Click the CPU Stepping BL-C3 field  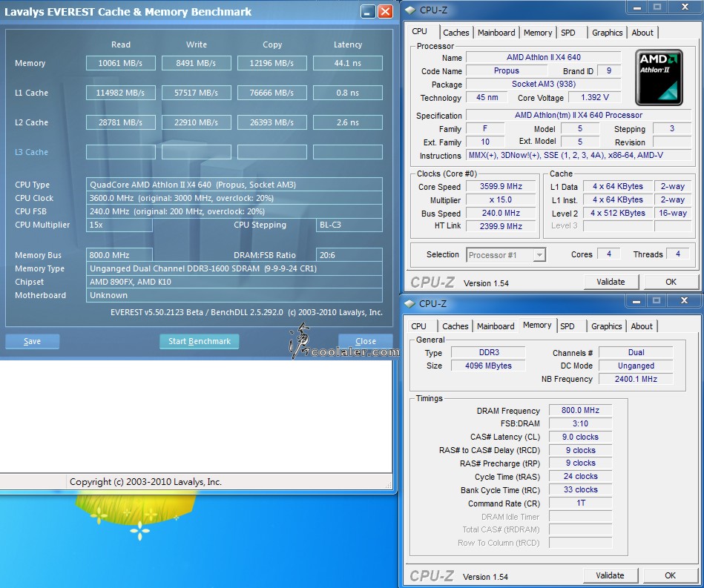click(349, 225)
